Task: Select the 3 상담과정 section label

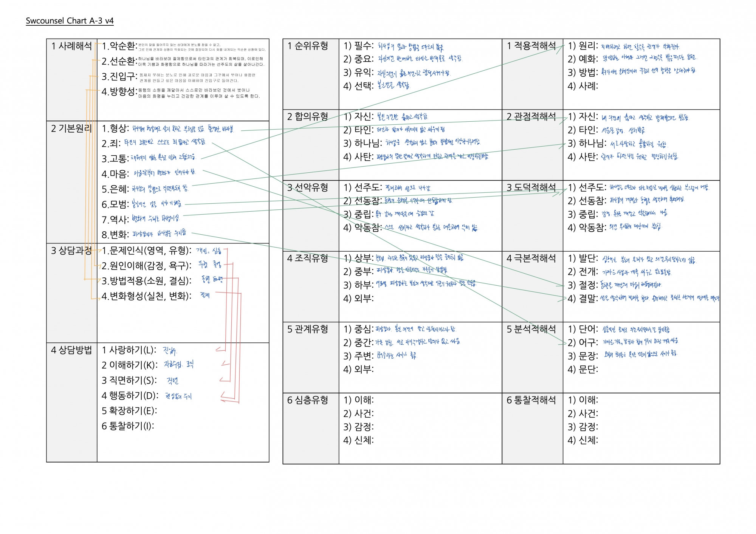Action: [x=71, y=251]
